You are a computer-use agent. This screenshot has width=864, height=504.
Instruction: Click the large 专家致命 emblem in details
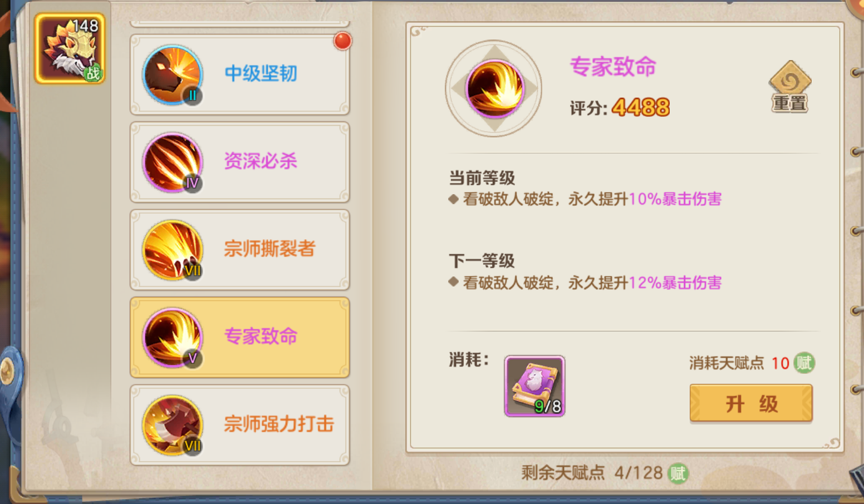pos(494,88)
